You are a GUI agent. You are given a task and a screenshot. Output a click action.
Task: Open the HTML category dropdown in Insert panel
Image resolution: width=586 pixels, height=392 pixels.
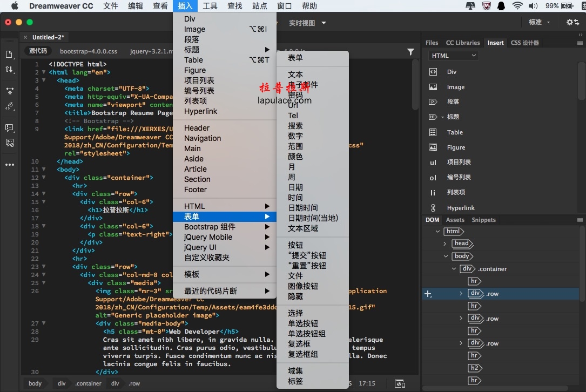click(x=454, y=56)
